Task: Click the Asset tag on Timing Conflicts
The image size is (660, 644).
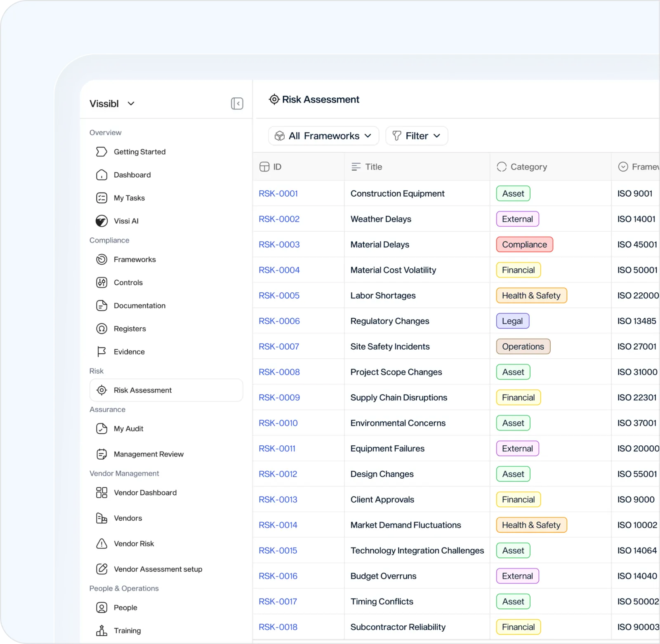Action: (513, 602)
